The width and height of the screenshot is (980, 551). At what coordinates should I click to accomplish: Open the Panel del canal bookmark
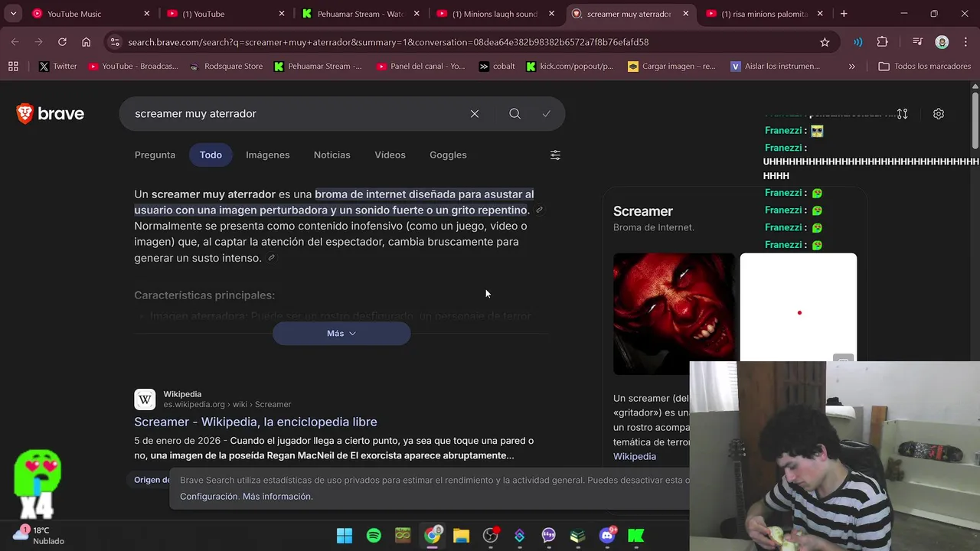[x=420, y=67]
